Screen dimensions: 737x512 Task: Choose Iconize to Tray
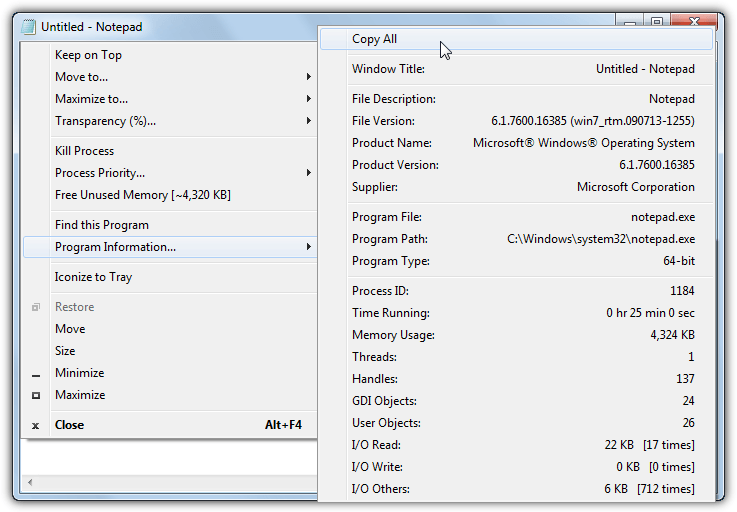tap(93, 277)
